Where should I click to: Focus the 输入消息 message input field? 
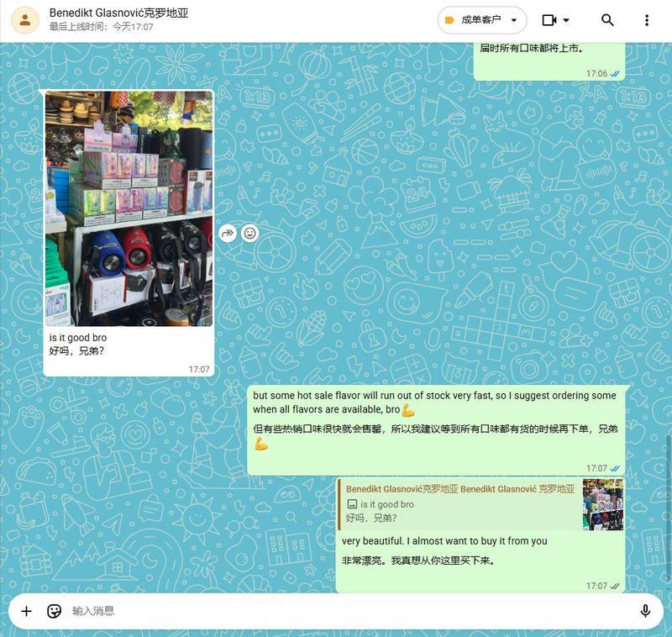(351, 611)
